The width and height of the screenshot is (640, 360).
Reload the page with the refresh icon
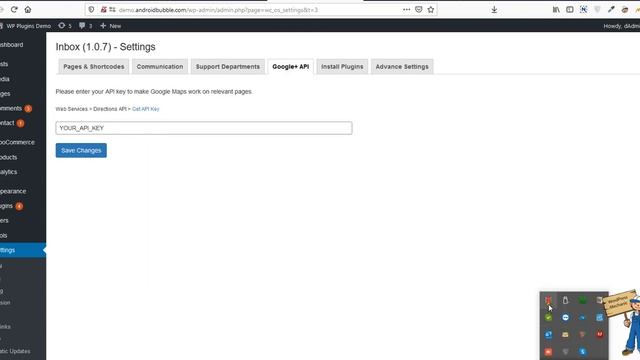pos(14,9)
